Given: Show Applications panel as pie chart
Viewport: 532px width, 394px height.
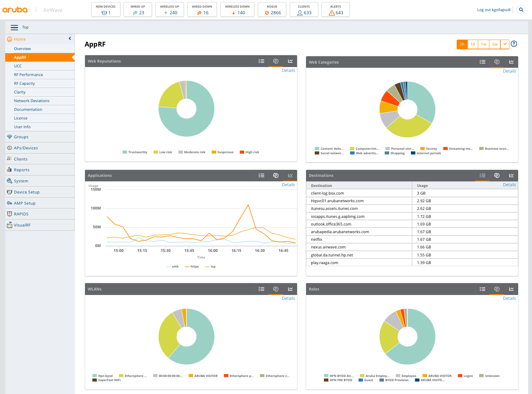Looking at the screenshot, I should coord(276,175).
